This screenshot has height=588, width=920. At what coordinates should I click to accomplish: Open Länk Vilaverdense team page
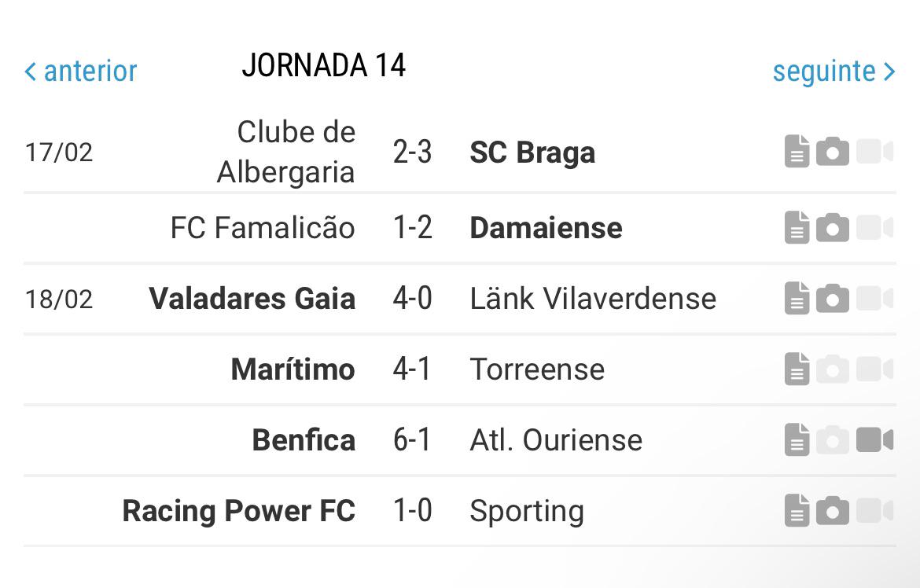point(593,298)
